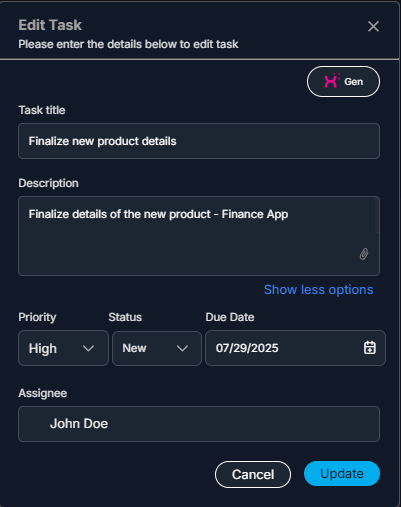Viewport: 401px width, 507px height.
Task: Click the Priority dropdown chevron arrow
Action: (x=88, y=348)
